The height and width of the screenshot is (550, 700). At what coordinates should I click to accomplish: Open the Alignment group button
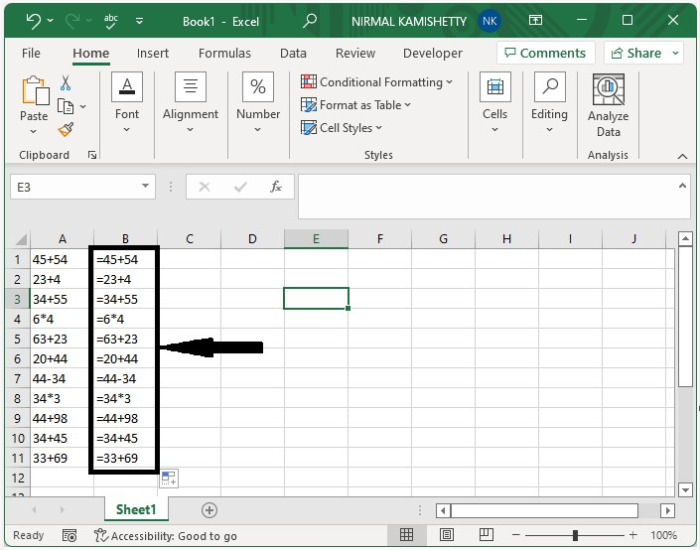pos(190,103)
